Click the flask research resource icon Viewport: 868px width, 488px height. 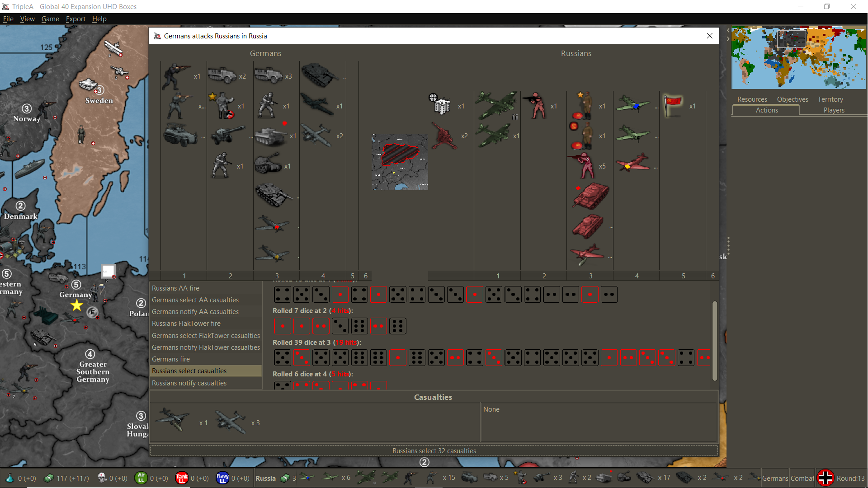(x=10, y=478)
